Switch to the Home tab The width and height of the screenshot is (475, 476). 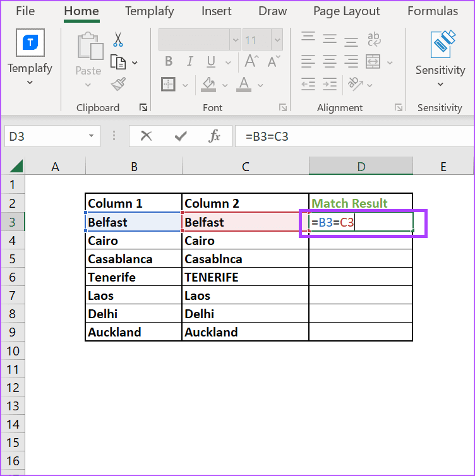click(x=81, y=11)
